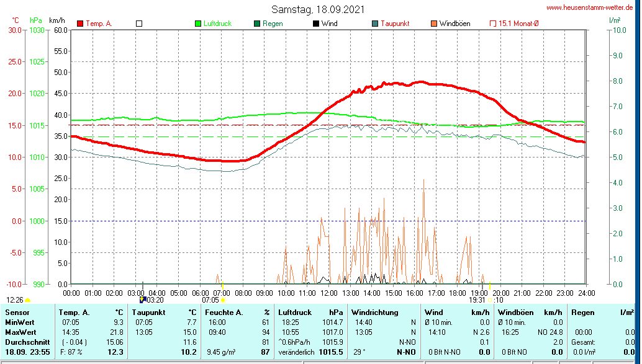Click the current dew point value 10.2

[189, 352]
